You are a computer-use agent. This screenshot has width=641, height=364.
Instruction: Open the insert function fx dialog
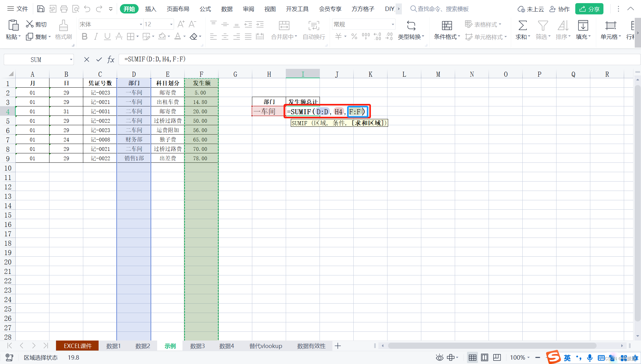(111, 59)
